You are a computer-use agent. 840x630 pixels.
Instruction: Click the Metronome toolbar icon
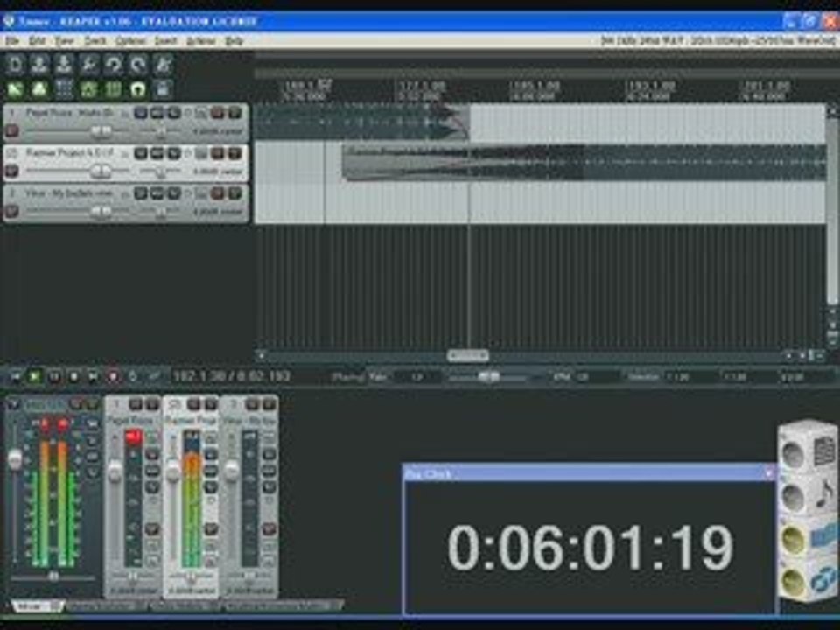click(x=163, y=64)
